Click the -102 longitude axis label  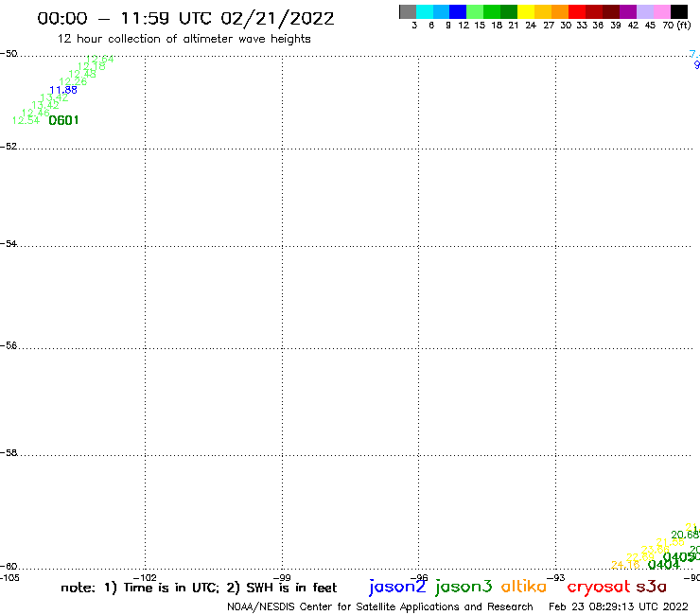145,578
